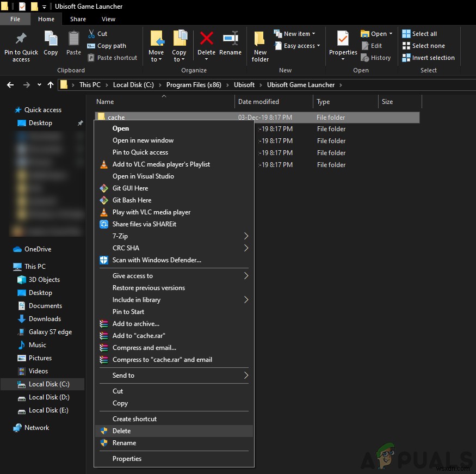Click the Move to icon in Organize
Screen dimensions: 476x474
(156, 46)
